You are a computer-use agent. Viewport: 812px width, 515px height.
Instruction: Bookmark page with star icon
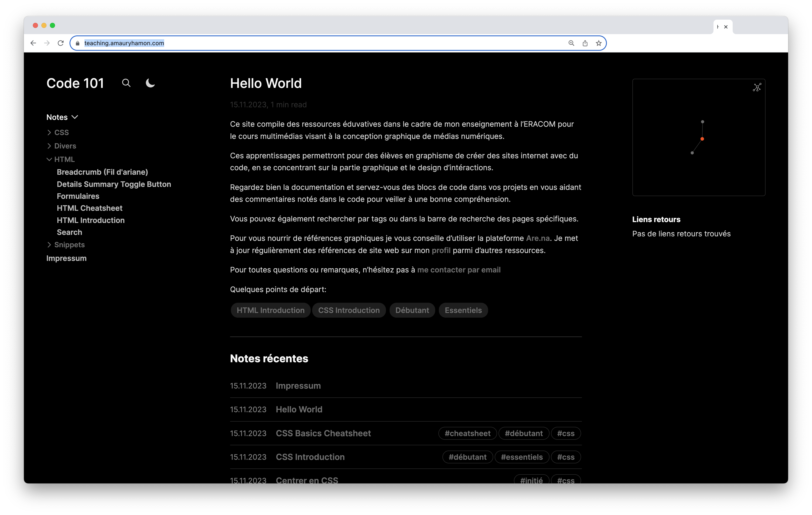[599, 43]
